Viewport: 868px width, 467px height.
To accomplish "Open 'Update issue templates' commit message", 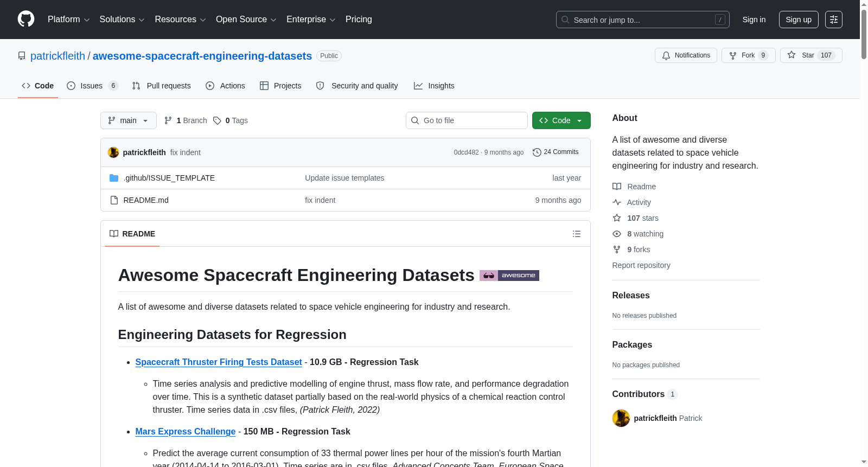I will (344, 178).
